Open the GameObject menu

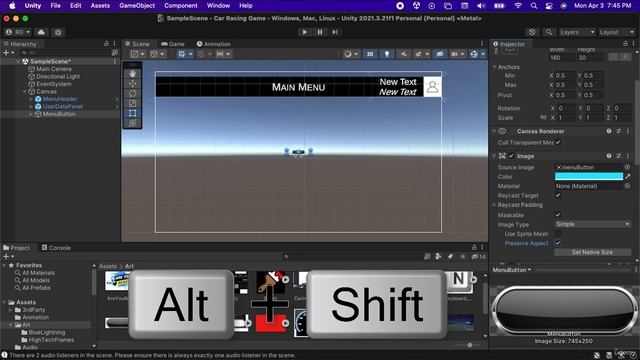137,6
